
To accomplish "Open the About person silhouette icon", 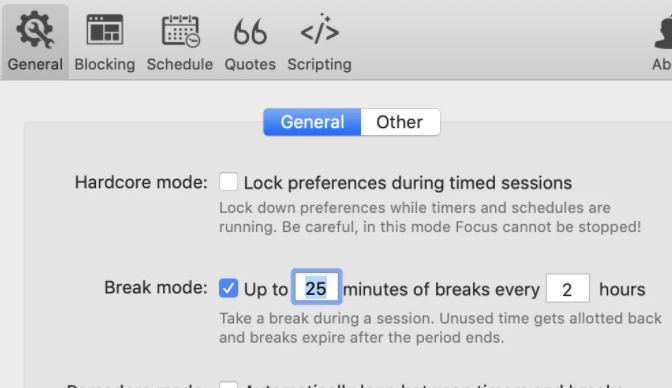I will pyautogui.click(x=663, y=32).
